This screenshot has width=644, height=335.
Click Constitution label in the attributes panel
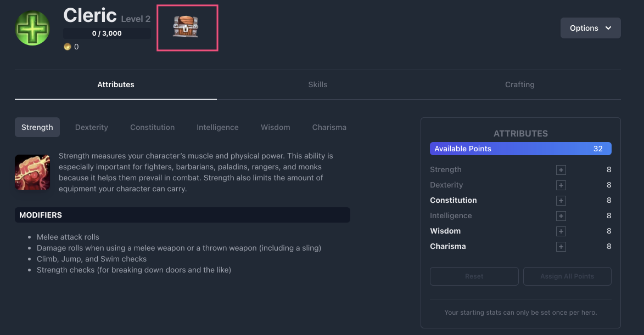click(x=453, y=201)
